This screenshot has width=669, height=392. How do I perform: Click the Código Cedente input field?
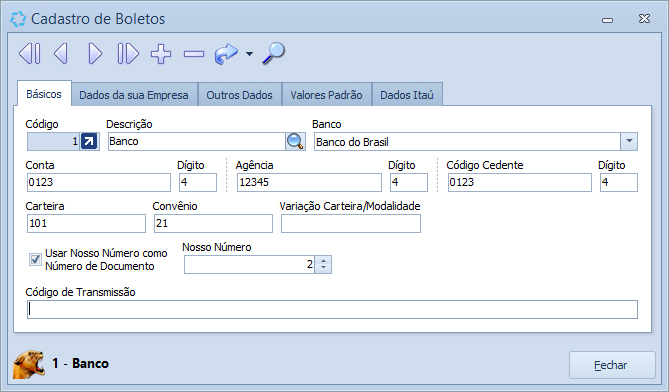click(520, 182)
